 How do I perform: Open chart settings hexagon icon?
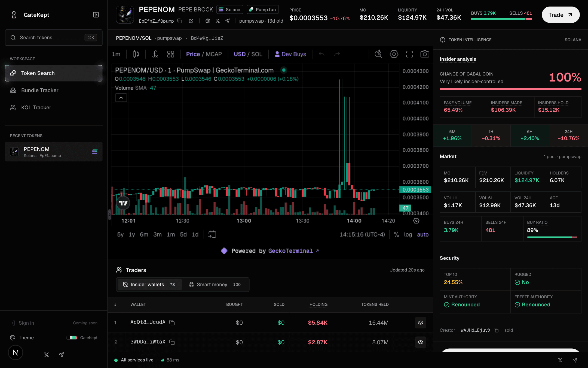tap(394, 54)
